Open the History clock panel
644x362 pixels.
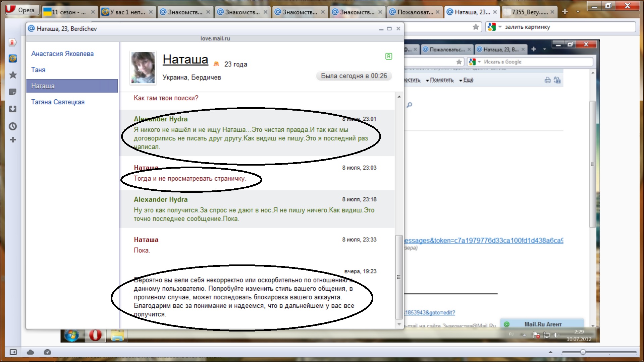coord(13,126)
